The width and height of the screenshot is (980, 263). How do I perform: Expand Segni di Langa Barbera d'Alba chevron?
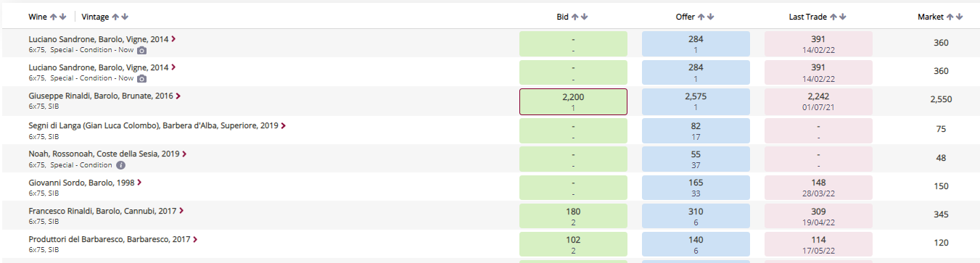pos(284,125)
